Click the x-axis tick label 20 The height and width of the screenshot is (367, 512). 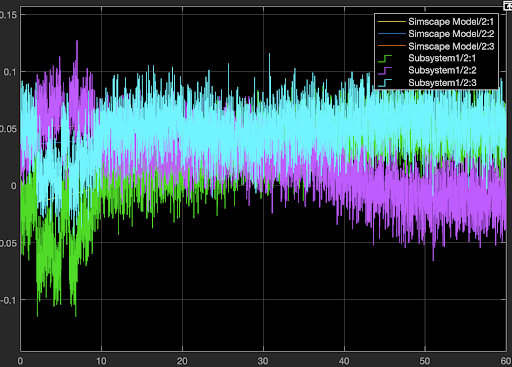[x=182, y=361]
